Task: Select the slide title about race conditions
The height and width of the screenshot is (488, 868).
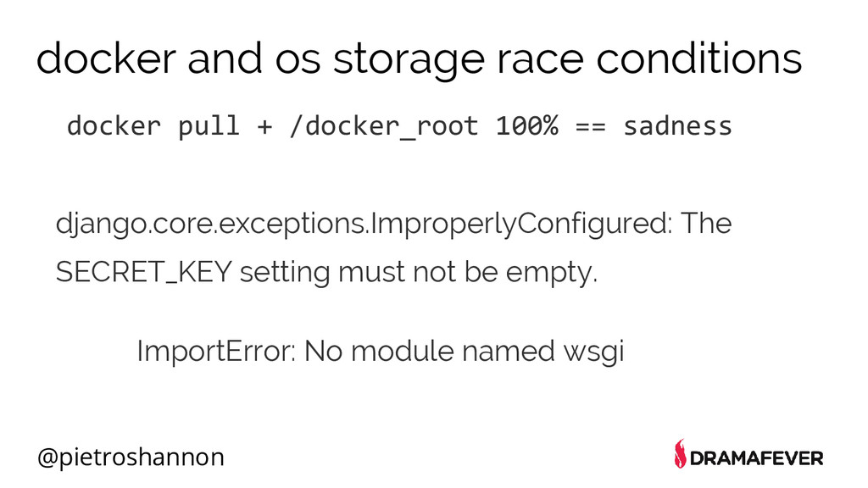Action: [419, 58]
